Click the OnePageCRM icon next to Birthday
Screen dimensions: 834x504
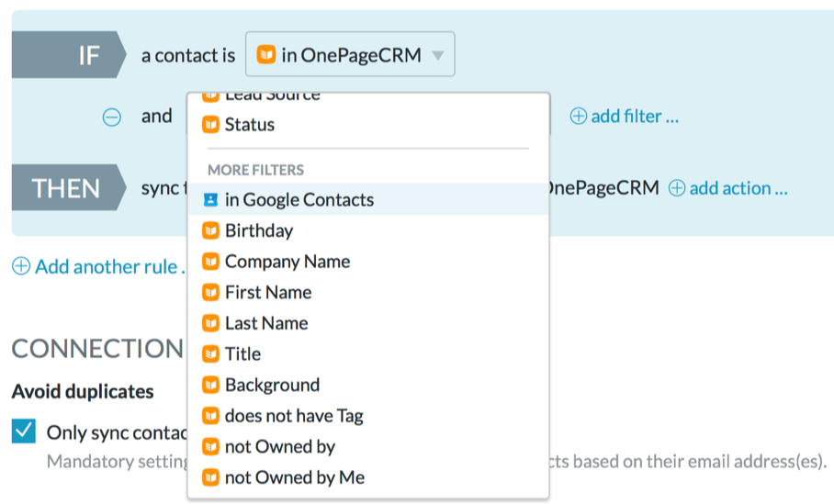click(211, 230)
